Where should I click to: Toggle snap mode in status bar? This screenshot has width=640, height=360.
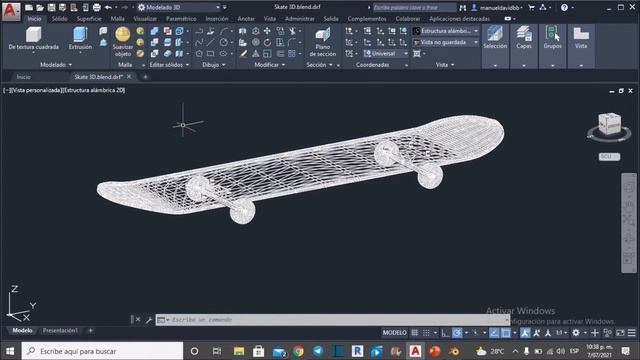426,333
